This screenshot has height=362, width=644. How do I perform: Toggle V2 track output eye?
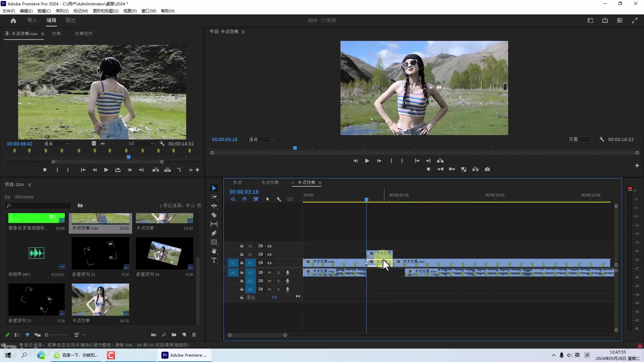pyautogui.click(x=269, y=254)
